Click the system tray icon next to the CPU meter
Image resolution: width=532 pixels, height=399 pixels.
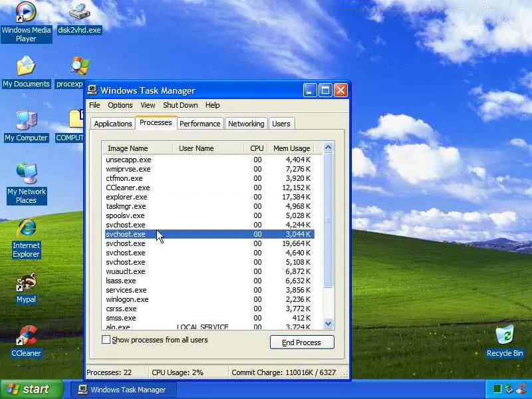[x=509, y=389]
